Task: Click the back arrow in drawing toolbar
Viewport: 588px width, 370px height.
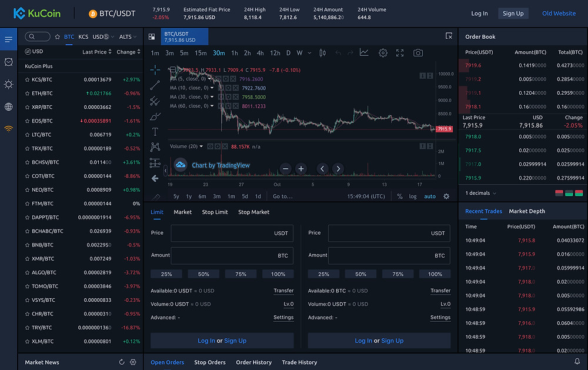Action: point(155,179)
